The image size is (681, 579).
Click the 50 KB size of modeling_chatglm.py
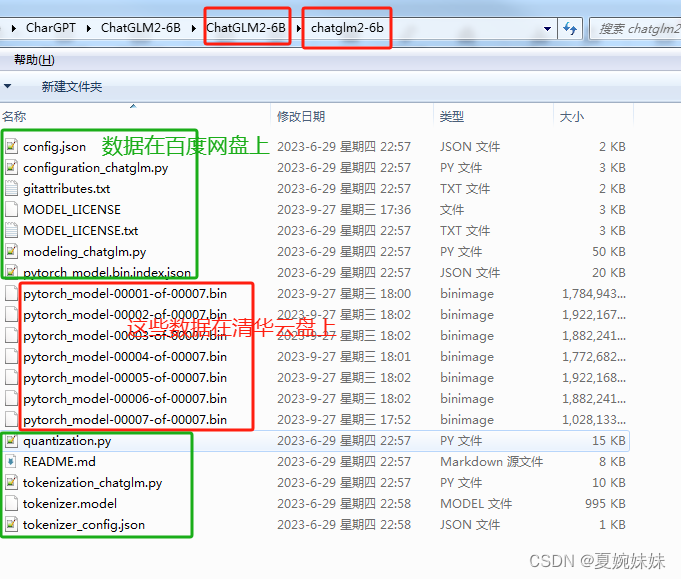tap(608, 251)
